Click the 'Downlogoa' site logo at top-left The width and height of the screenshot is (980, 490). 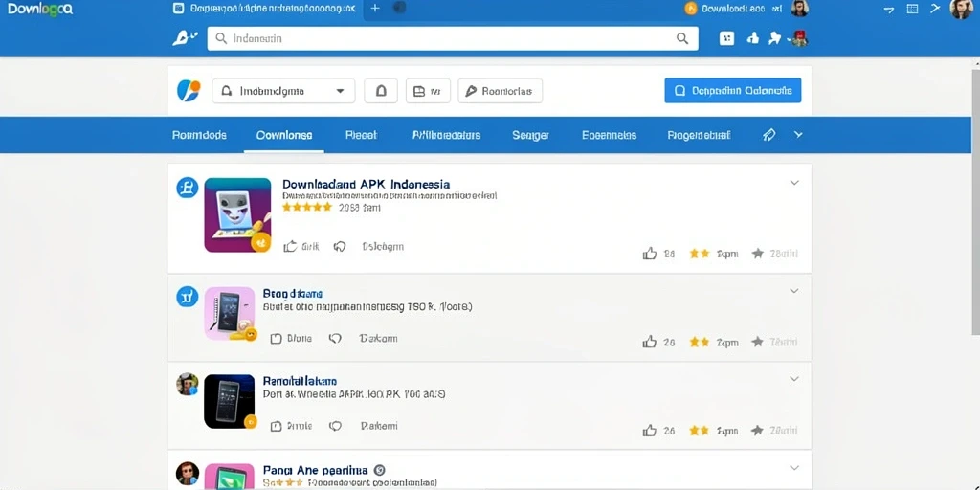pyautogui.click(x=40, y=9)
